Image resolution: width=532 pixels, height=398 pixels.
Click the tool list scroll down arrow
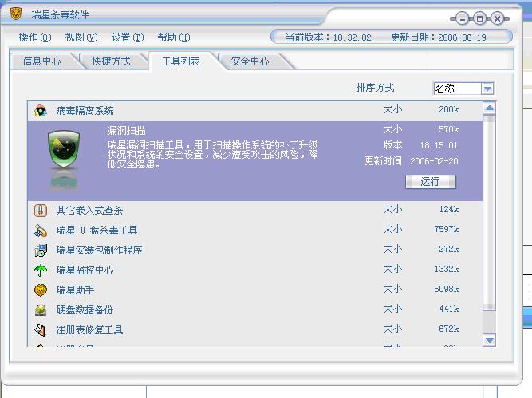[489, 341]
